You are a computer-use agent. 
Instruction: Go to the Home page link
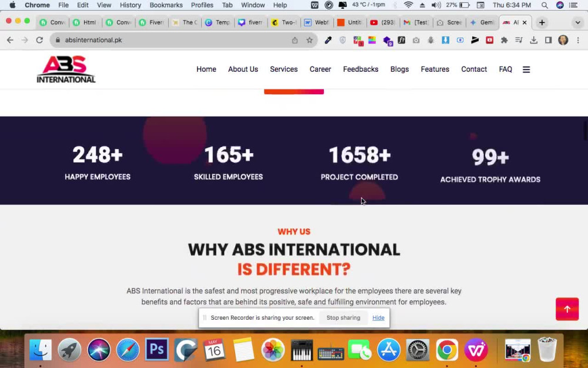click(206, 69)
